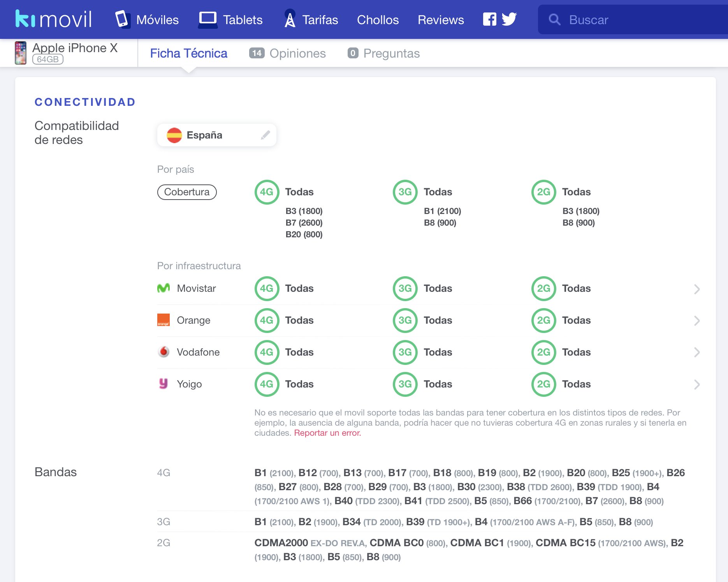
Task: Click the Vodafone operator logo
Action: click(x=164, y=352)
